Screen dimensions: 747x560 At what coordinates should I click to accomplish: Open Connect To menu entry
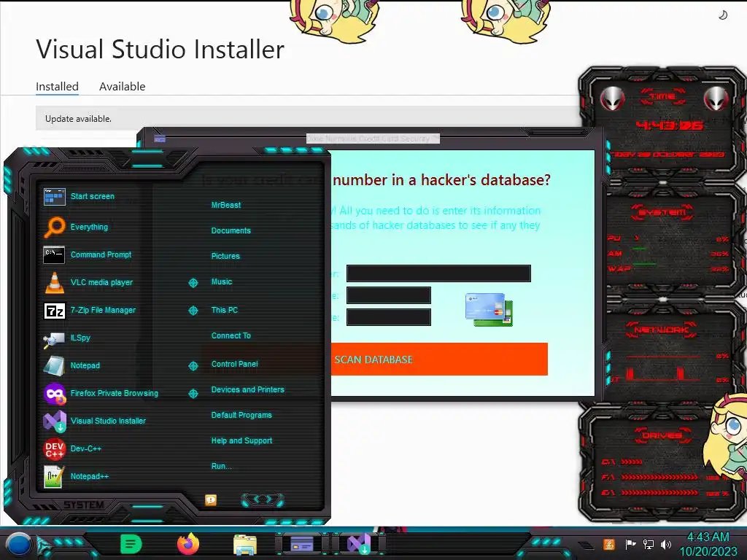pyautogui.click(x=231, y=335)
